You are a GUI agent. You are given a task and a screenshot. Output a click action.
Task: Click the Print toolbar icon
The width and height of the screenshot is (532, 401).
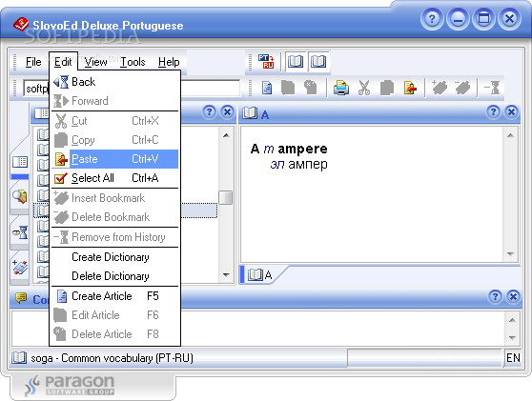click(341, 89)
